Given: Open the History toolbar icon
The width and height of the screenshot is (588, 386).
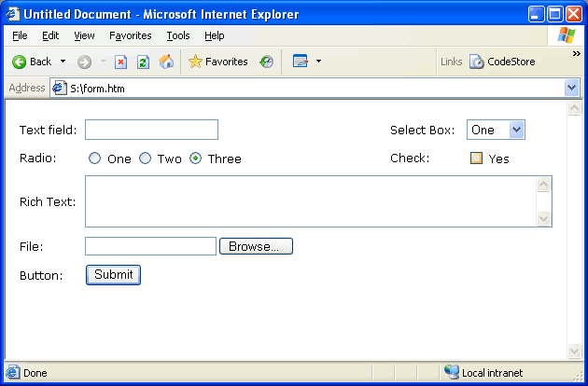Looking at the screenshot, I should (266, 62).
